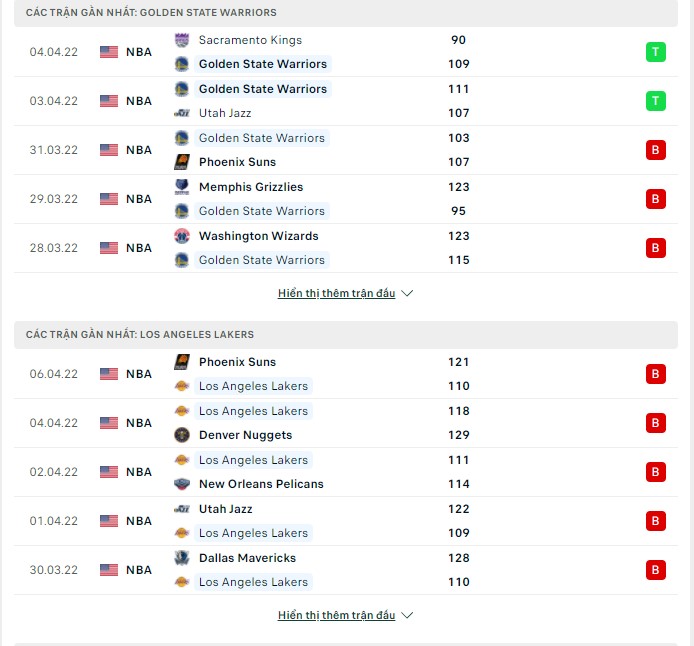
Task: Click the New Orleans Pelicans logo
Action: [x=181, y=484]
